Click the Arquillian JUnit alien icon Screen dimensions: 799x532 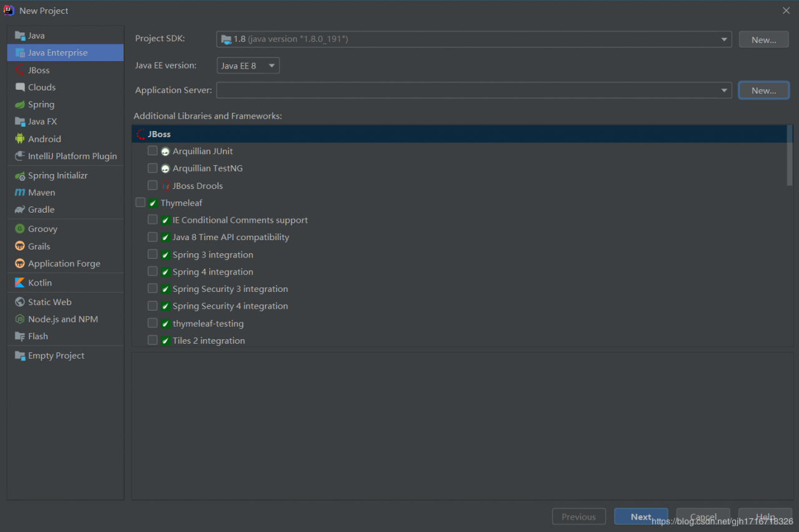165,152
